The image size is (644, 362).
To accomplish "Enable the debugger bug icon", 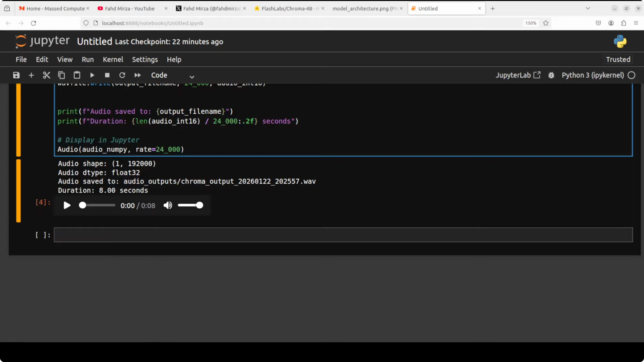I will click(x=551, y=75).
